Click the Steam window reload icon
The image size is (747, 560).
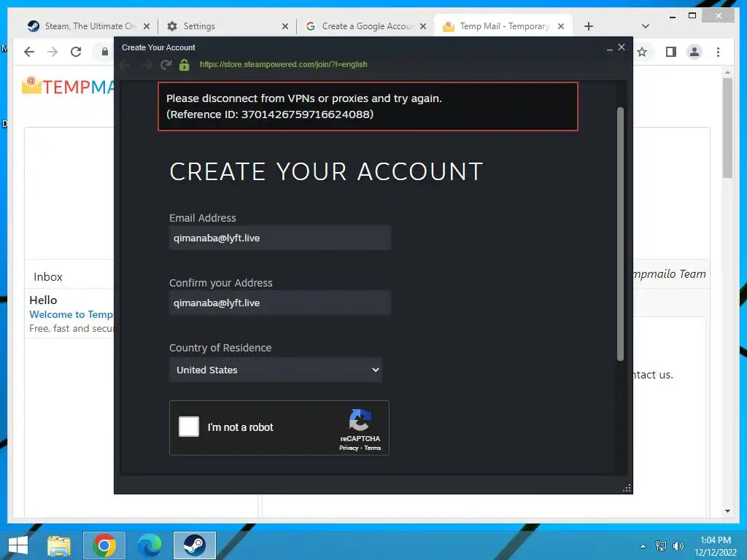tap(166, 65)
